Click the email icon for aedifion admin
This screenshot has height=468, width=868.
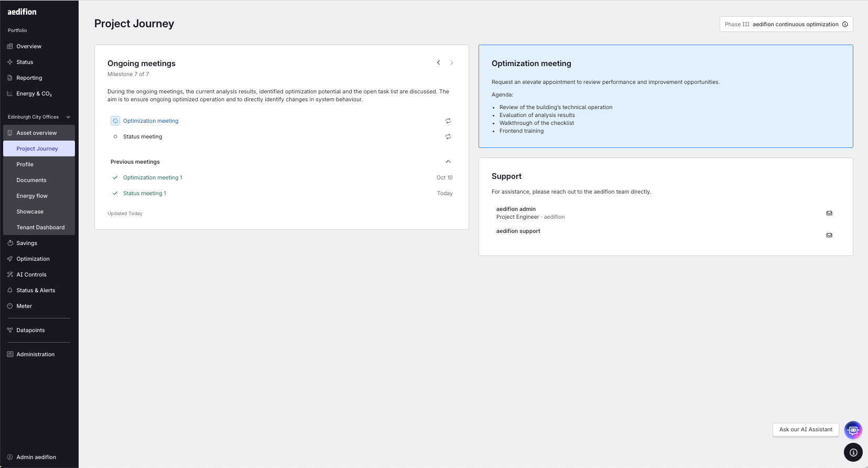829,213
